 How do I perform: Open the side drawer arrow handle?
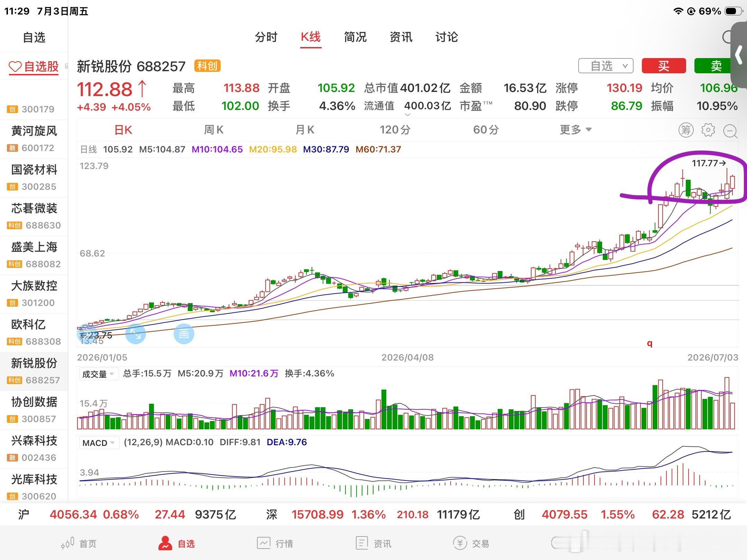[739, 55]
